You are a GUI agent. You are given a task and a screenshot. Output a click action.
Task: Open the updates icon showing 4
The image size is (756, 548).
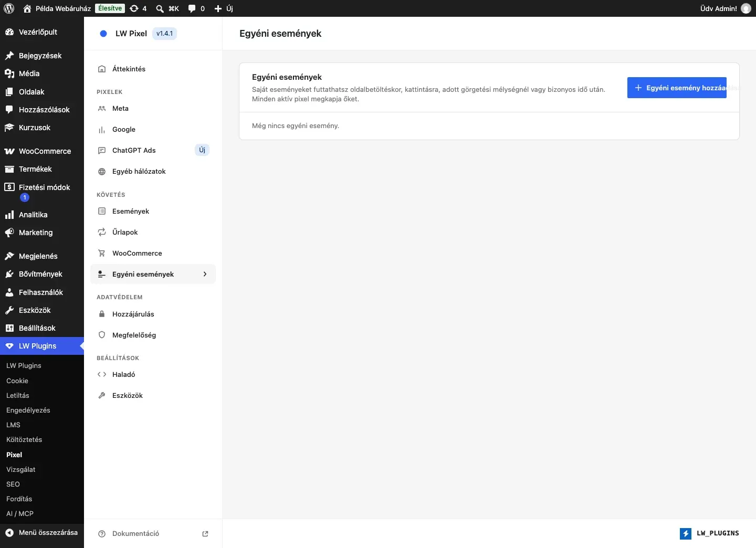point(138,8)
